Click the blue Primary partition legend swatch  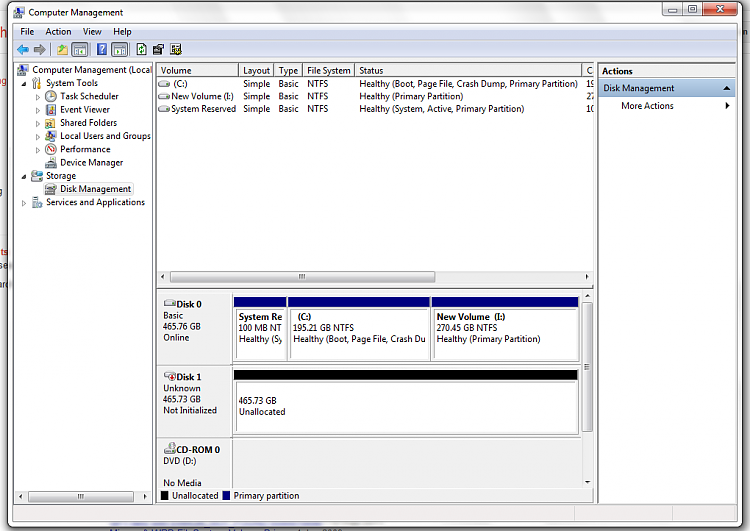tap(226, 495)
